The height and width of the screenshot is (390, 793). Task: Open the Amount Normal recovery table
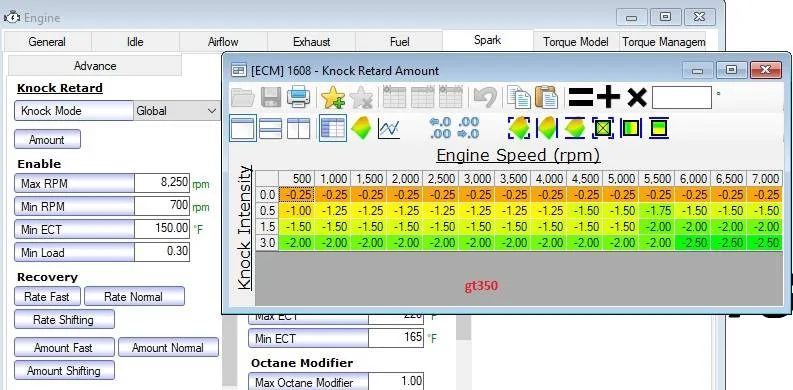[x=168, y=348]
